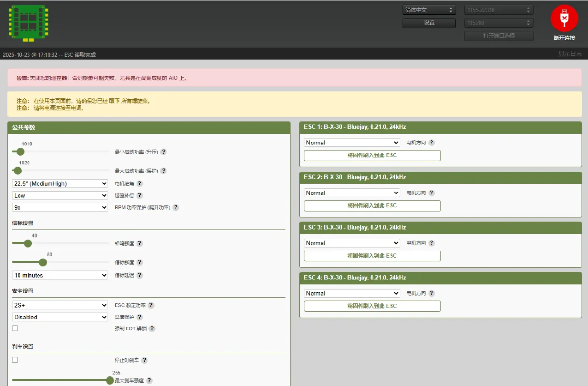The image size is (588, 386).
Task: Click the red USB disconnect icon
Action: click(564, 18)
